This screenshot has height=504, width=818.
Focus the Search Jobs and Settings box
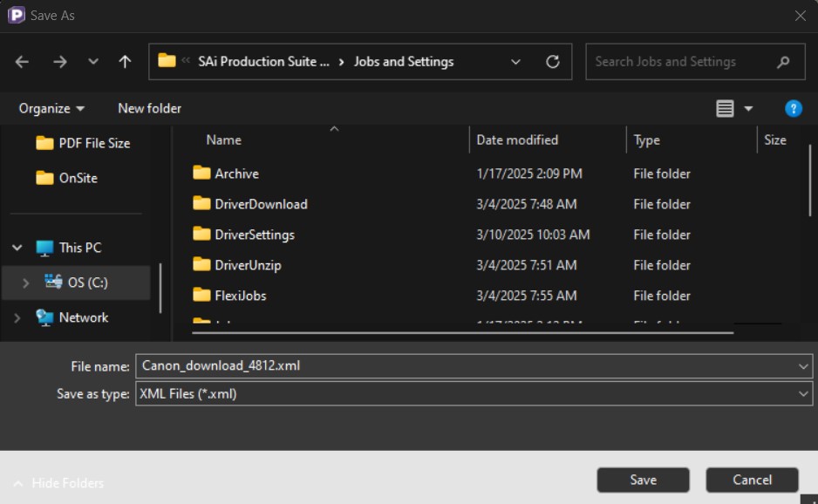pyautogui.click(x=695, y=62)
